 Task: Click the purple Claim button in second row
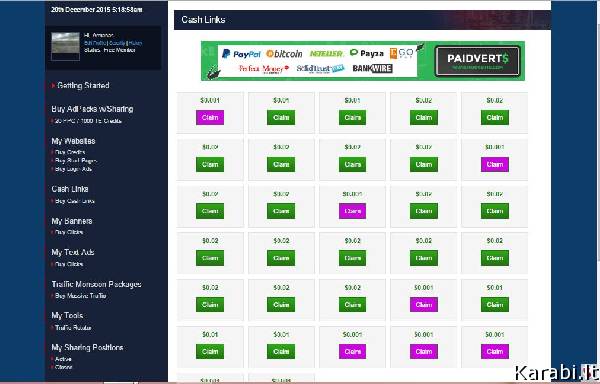click(x=494, y=164)
